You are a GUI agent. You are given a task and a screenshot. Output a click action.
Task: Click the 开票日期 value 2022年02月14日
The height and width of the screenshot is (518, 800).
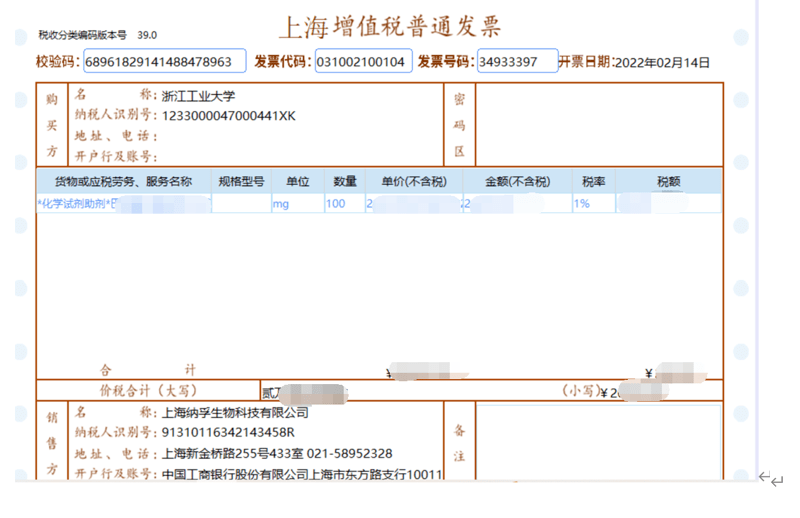click(x=662, y=62)
